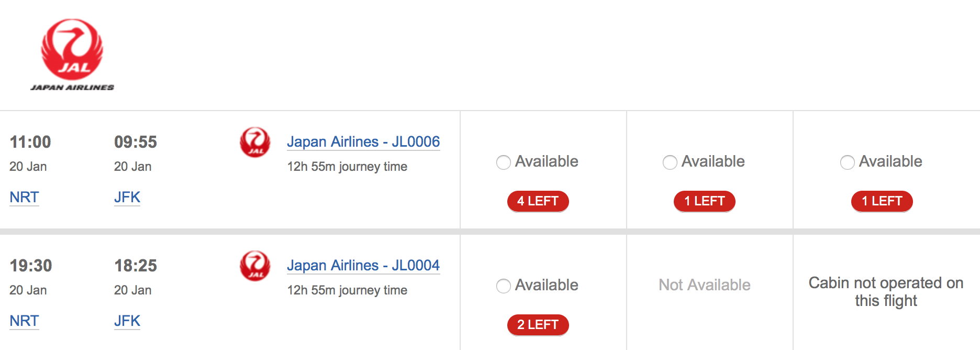Screen dimensions: 980x350
Task: Click NRT airport link for 11:00 departure
Action: pos(24,198)
